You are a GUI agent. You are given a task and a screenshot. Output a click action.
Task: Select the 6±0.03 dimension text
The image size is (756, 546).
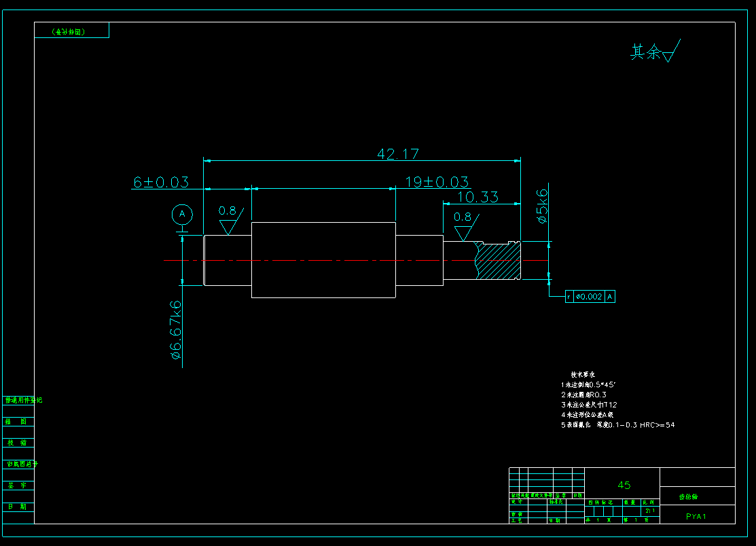(161, 182)
